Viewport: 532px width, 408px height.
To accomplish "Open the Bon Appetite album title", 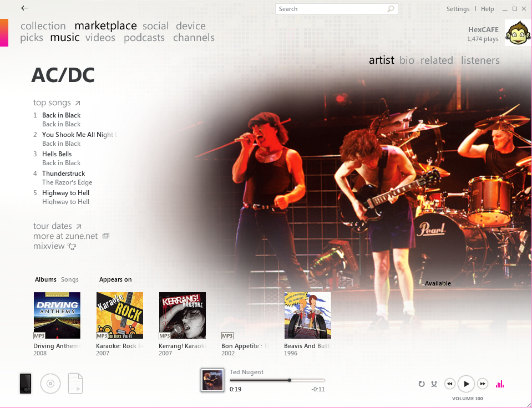I will [245, 346].
